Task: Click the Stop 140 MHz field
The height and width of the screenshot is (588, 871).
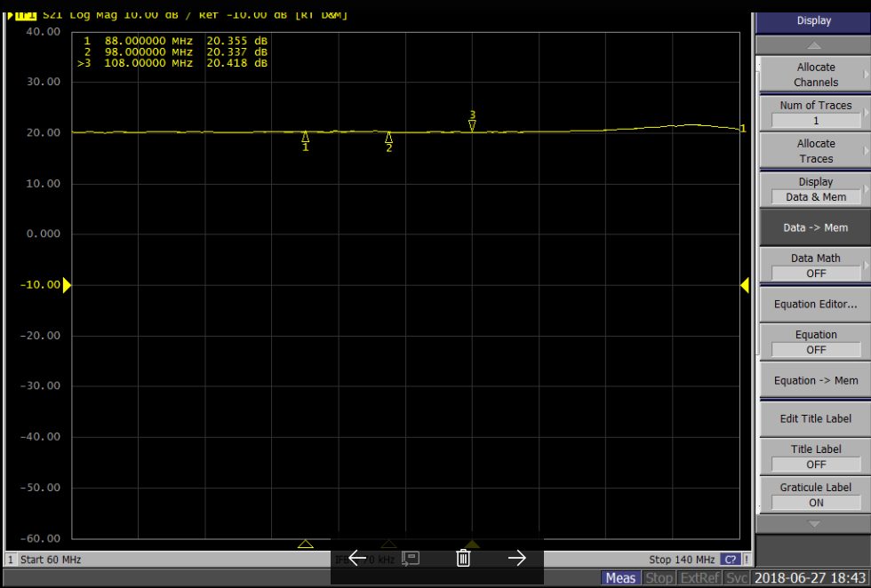Action: [682, 560]
